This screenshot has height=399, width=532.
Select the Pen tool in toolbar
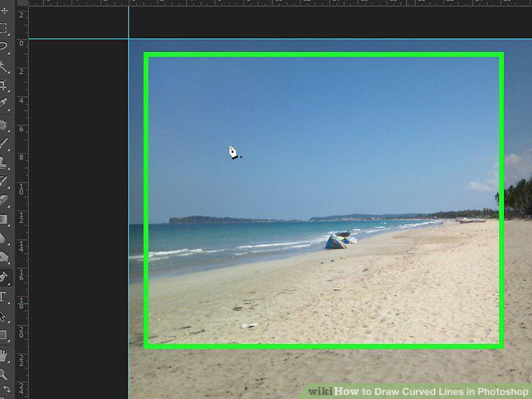[4, 278]
